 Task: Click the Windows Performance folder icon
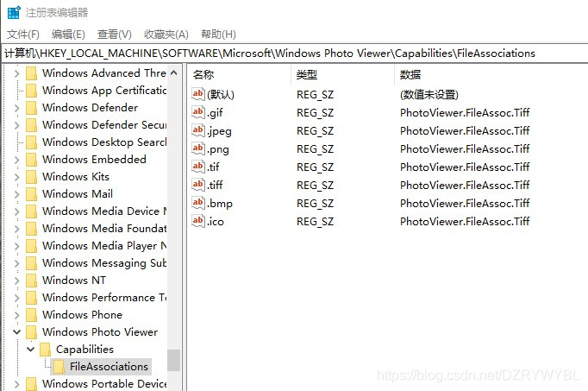click(32, 298)
